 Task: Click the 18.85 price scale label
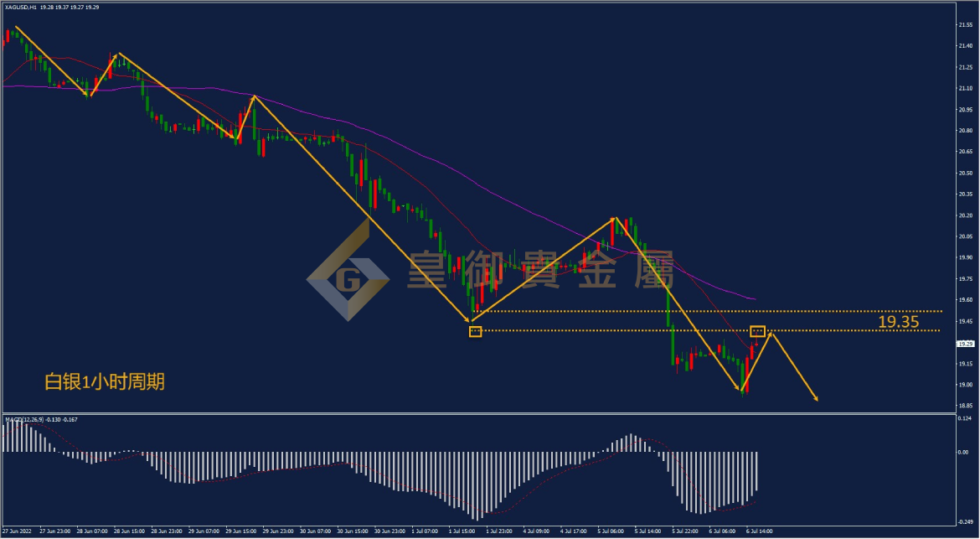[966, 406]
